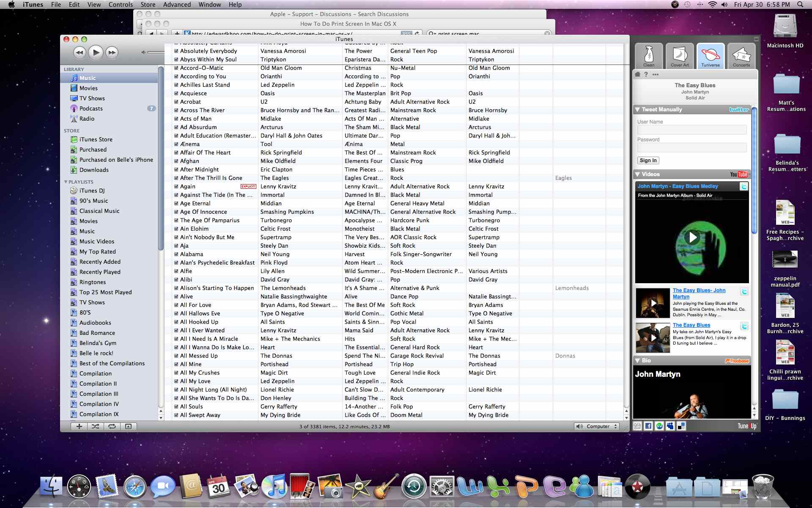Collapse the Videos section in TuneUp
This screenshot has width=812, height=508.
(637, 174)
